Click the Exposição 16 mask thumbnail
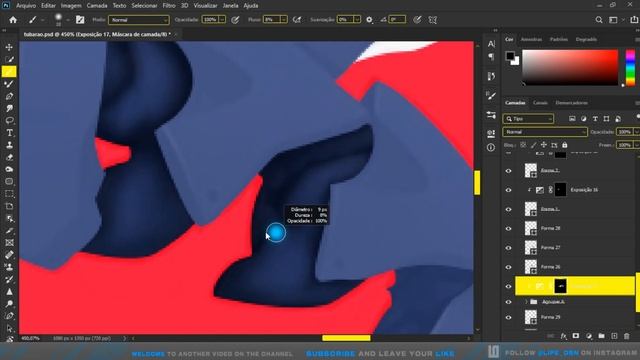The height and width of the screenshot is (360, 640). [560, 190]
